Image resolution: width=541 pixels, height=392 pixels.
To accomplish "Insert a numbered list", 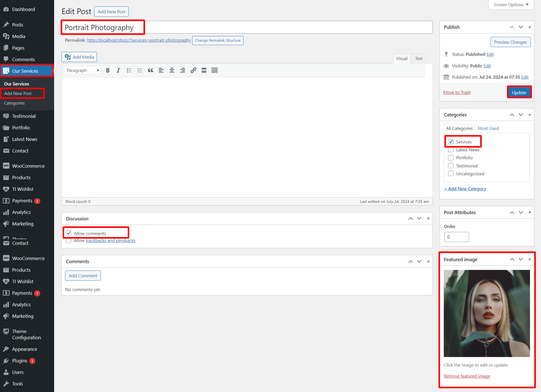I will point(140,70).
